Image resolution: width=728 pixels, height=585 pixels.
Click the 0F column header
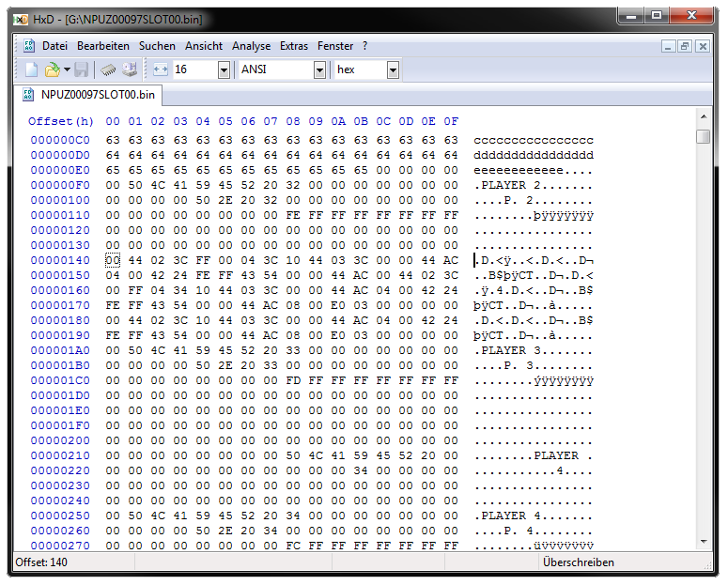tap(451, 122)
